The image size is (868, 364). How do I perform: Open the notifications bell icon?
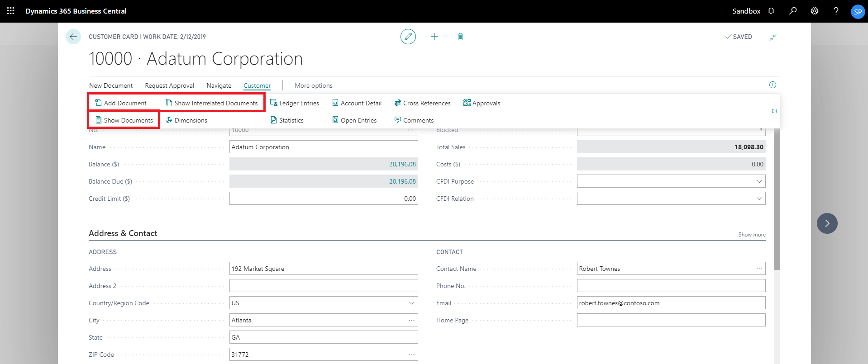pos(771,11)
